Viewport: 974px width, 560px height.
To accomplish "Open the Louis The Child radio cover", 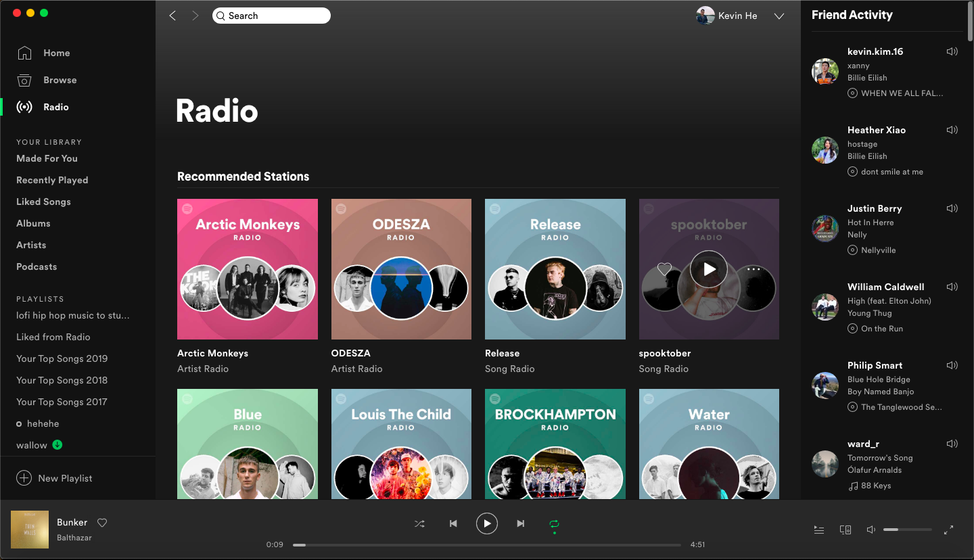I will coord(401,444).
